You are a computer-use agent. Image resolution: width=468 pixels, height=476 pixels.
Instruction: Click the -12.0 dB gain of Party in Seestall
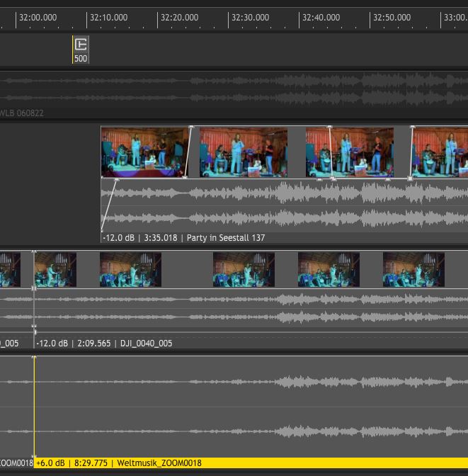tap(119, 238)
